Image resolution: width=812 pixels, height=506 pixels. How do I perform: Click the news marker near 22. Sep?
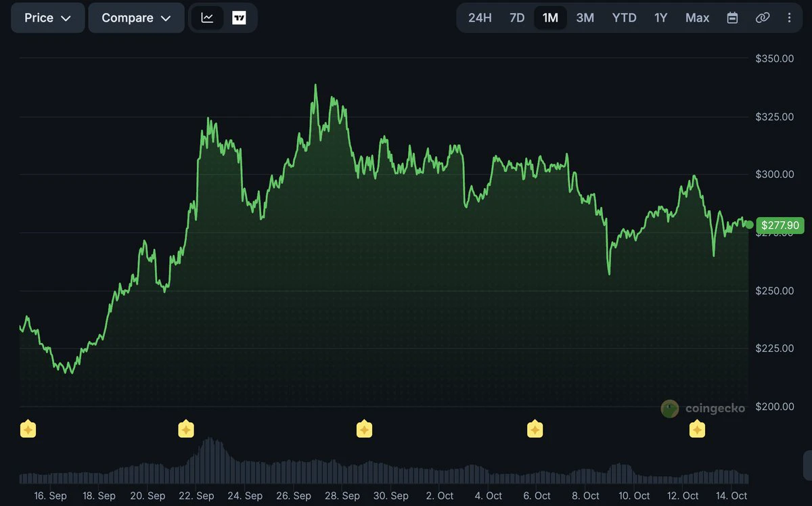pyautogui.click(x=185, y=429)
